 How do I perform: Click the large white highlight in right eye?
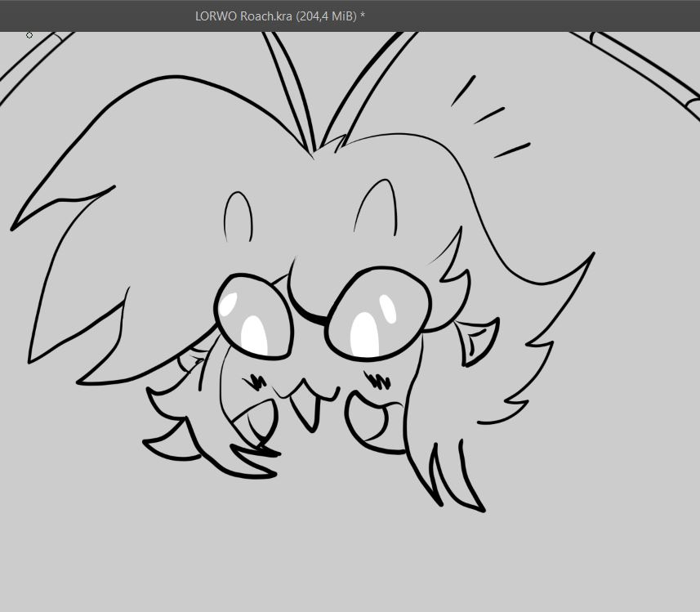click(363, 334)
